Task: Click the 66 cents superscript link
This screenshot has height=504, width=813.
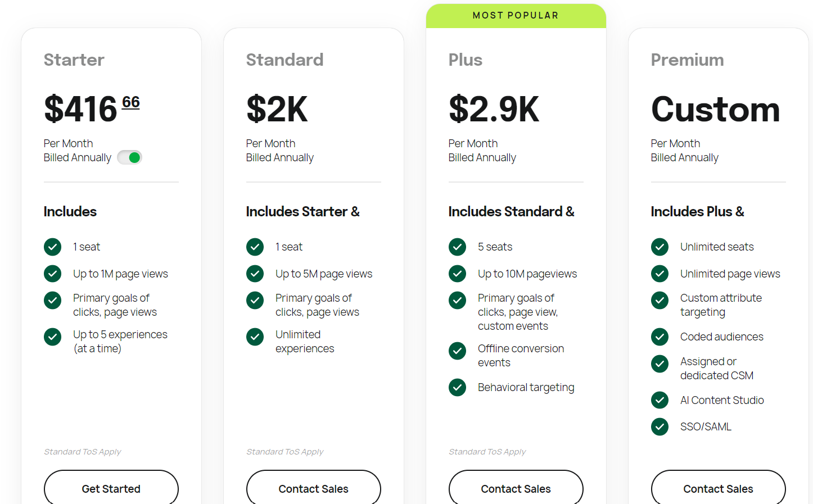Action: pos(131,102)
